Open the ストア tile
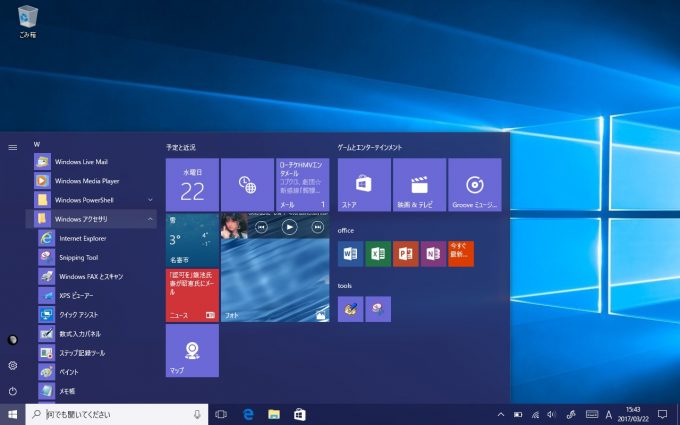Viewport: 680px width, 425px height. tap(364, 185)
